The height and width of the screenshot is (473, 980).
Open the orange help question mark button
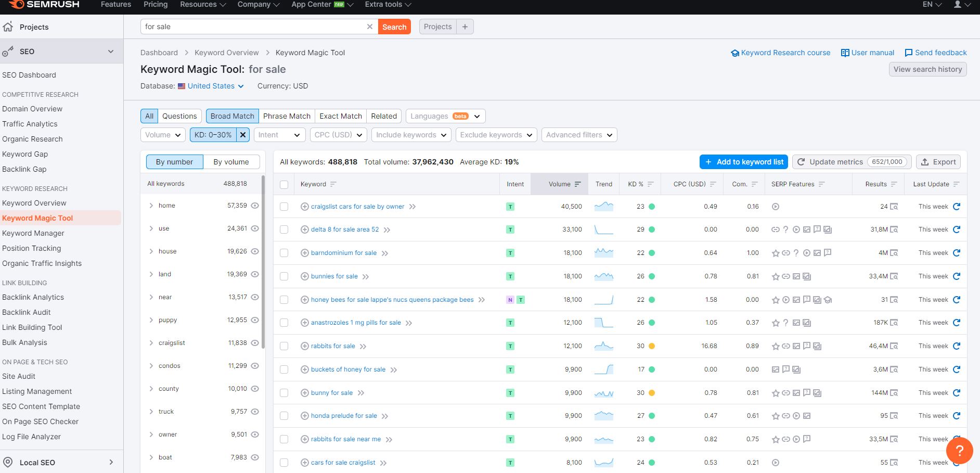pos(960,450)
